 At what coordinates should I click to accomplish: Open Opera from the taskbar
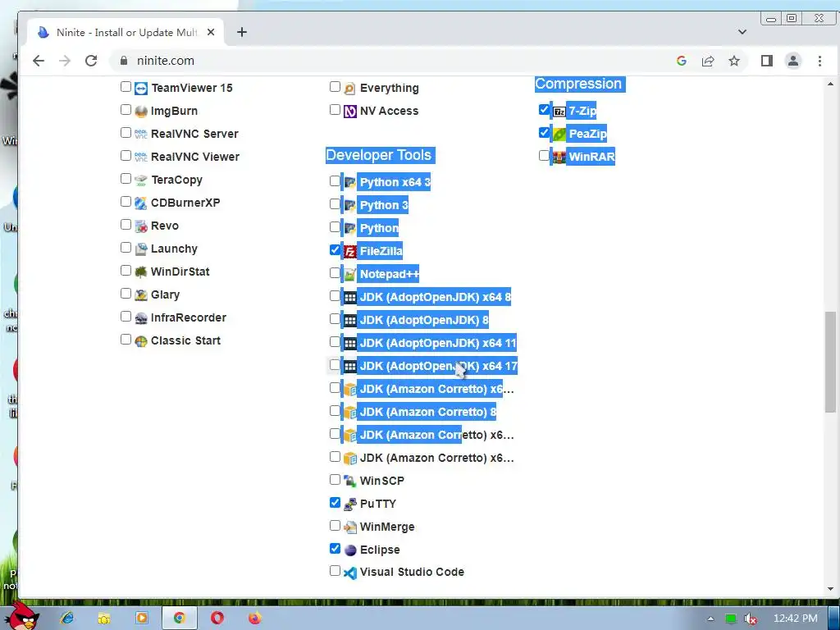pyautogui.click(x=217, y=619)
